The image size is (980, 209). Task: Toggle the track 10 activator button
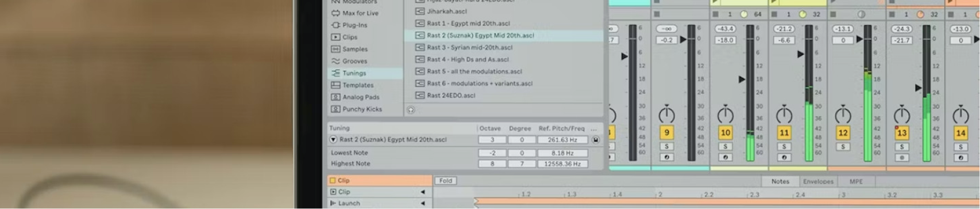726,132
